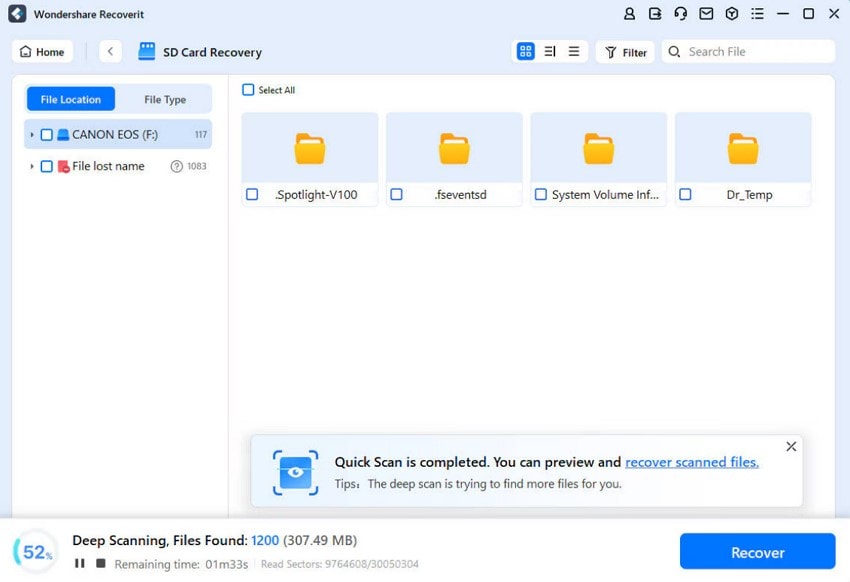The image size is (850, 582).
Task: Click the 52% scan progress circle
Action: 36,552
